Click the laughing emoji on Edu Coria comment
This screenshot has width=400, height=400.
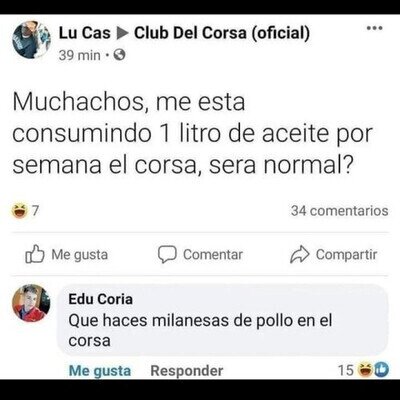pos(364,370)
